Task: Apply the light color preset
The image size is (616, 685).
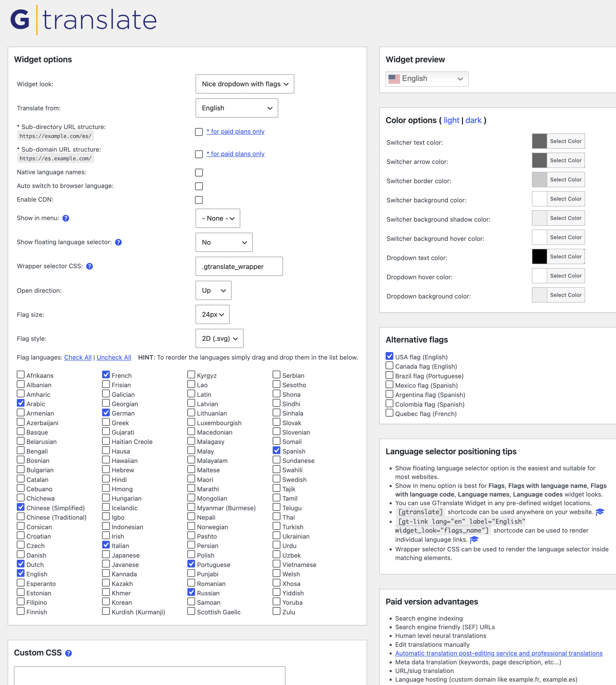Action: [451, 120]
